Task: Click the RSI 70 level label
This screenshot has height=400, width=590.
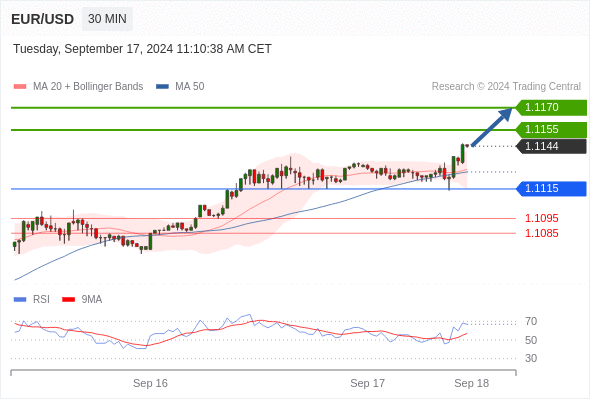Action: [531, 322]
